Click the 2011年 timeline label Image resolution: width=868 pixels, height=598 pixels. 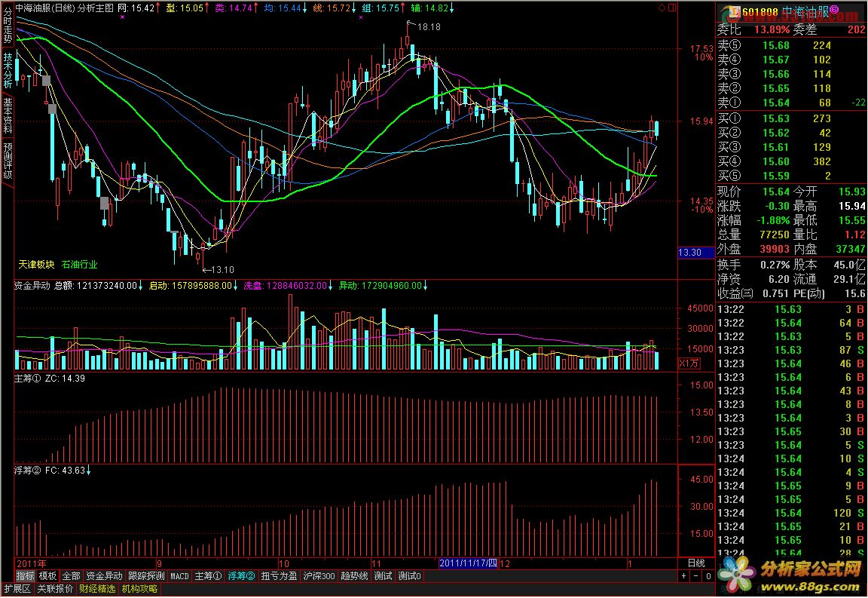pos(32,563)
